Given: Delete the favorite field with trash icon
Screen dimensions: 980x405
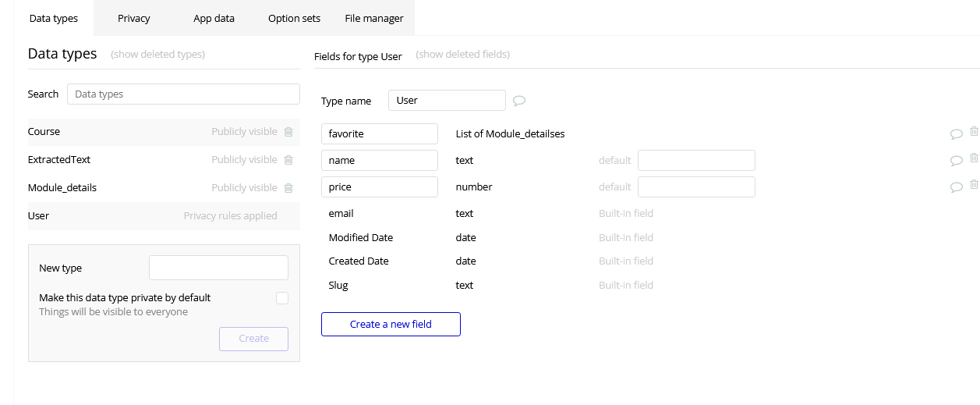Looking at the screenshot, I should pos(974,132).
